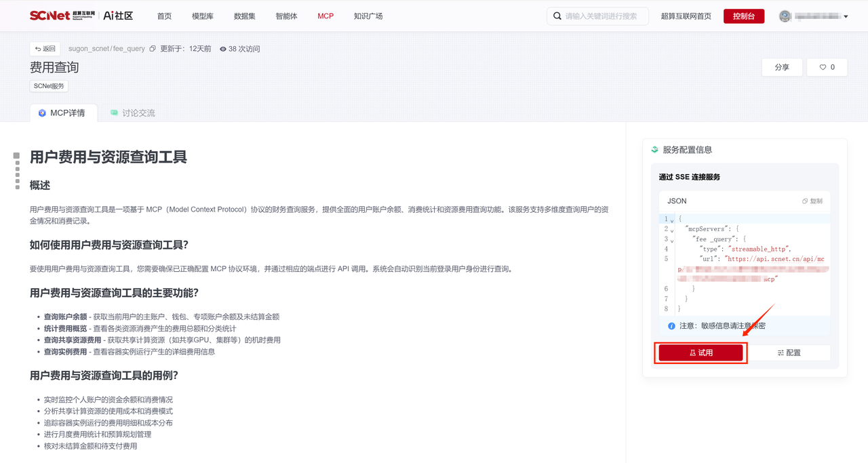868x463 pixels.
Task: Open the user account dropdown arrow
Action: 846,17
